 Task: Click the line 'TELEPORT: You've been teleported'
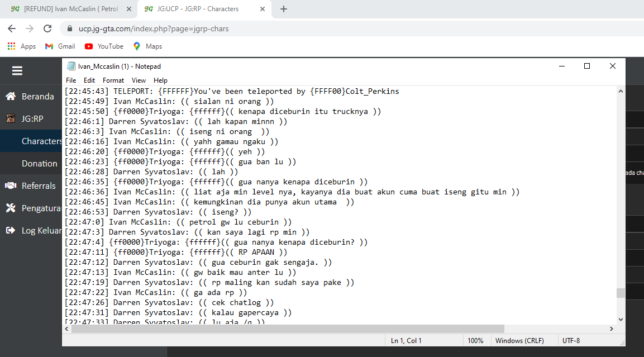(232, 91)
